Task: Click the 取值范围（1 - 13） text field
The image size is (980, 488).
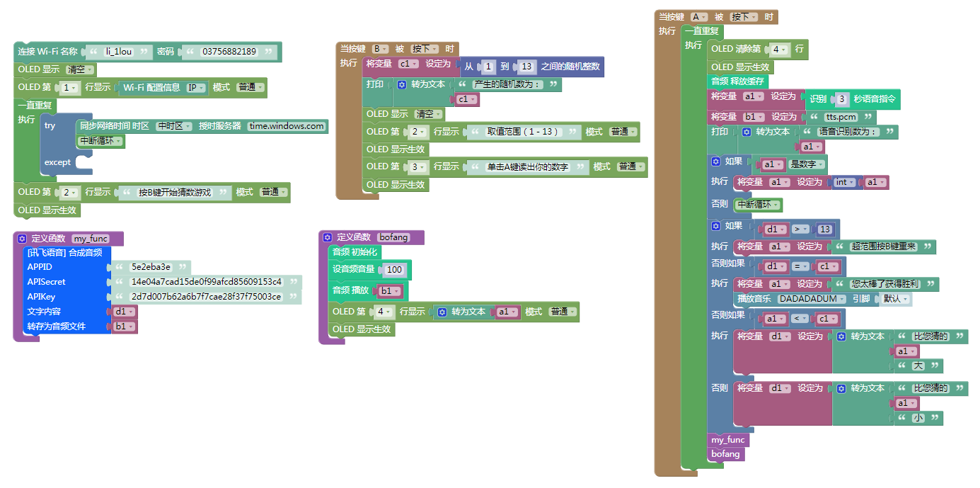Action: click(x=523, y=132)
